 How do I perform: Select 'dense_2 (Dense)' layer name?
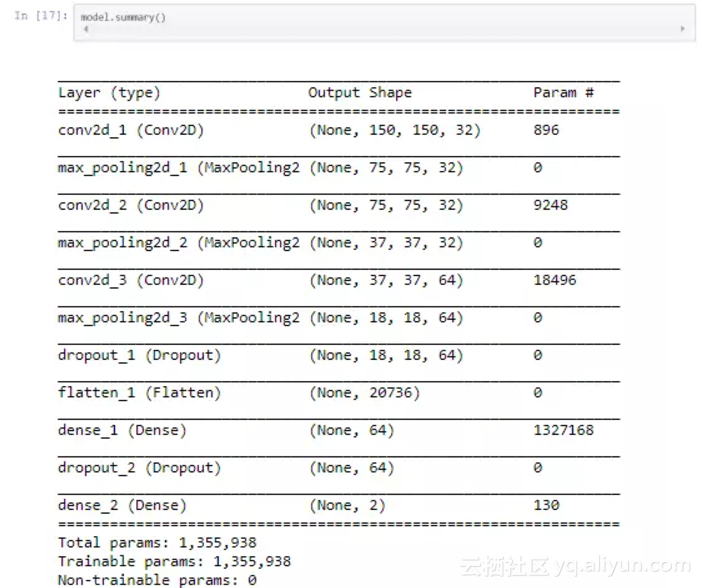[x=122, y=506]
